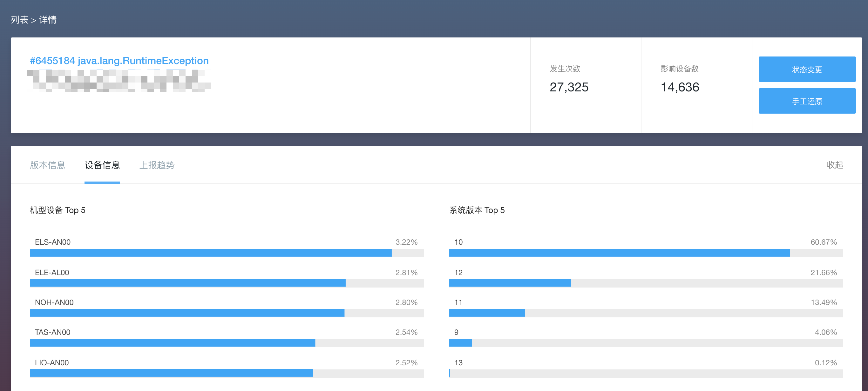Open #6455184 java.lang.RuntimeException title link

pos(119,61)
